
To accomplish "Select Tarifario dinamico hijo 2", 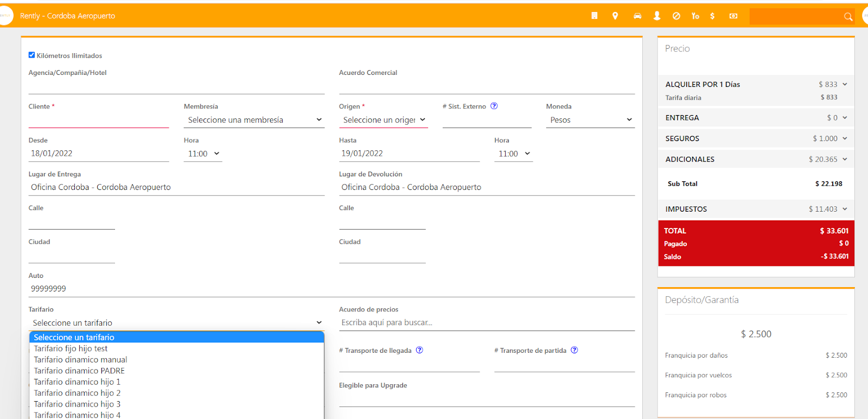I will click(77, 393).
